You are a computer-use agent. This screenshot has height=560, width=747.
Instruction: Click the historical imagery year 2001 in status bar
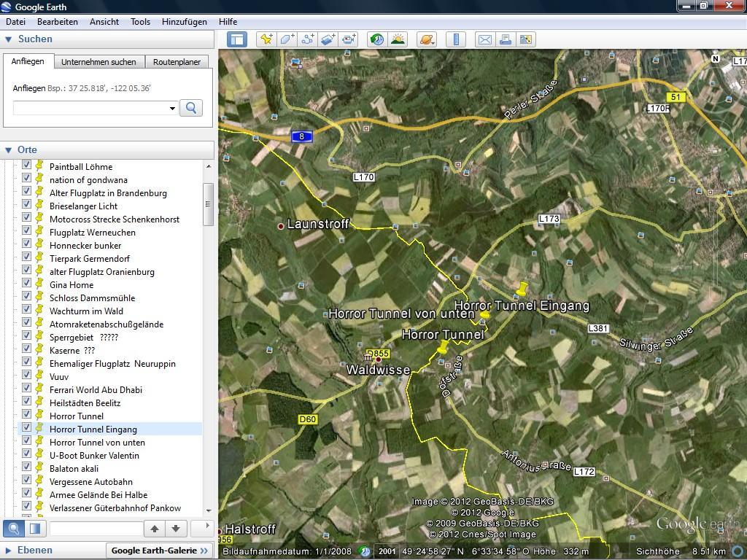pyautogui.click(x=387, y=551)
